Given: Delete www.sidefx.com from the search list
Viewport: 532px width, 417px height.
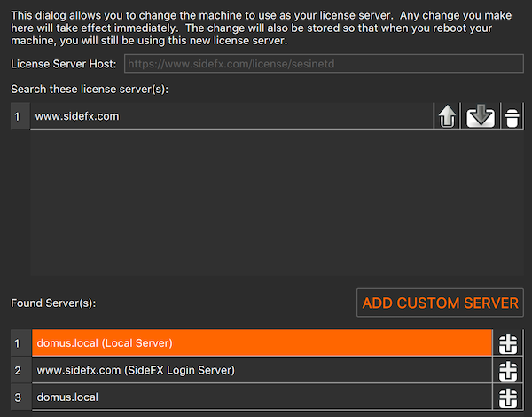Looking at the screenshot, I should (x=512, y=116).
